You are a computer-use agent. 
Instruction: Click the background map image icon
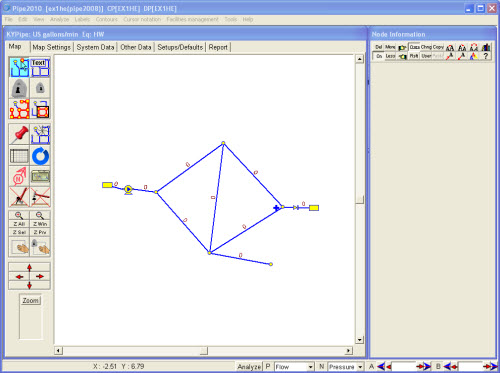click(x=40, y=176)
